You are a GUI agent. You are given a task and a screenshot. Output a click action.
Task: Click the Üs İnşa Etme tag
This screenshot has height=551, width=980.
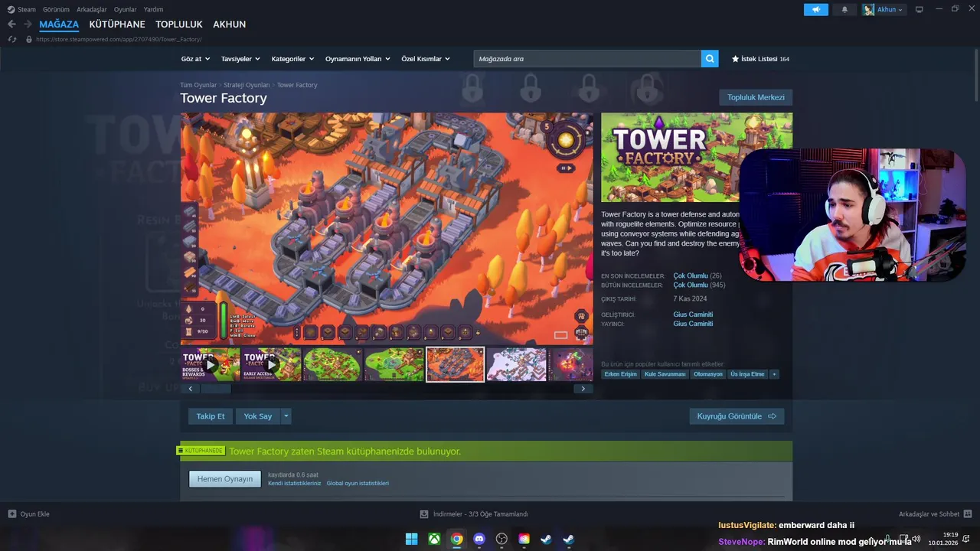tap(747, 374)
